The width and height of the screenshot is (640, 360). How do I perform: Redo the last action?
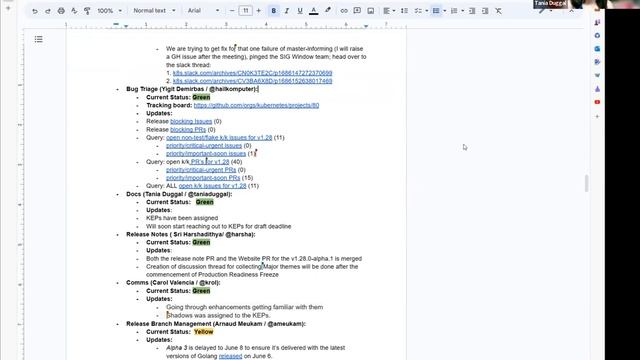(48, 11)
